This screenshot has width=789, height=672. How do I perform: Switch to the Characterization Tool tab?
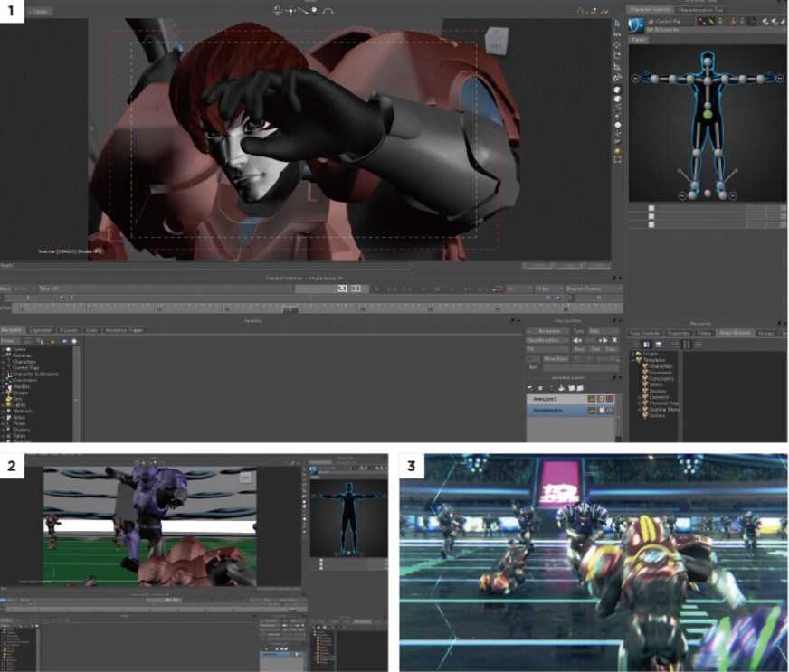coord(700,10)
